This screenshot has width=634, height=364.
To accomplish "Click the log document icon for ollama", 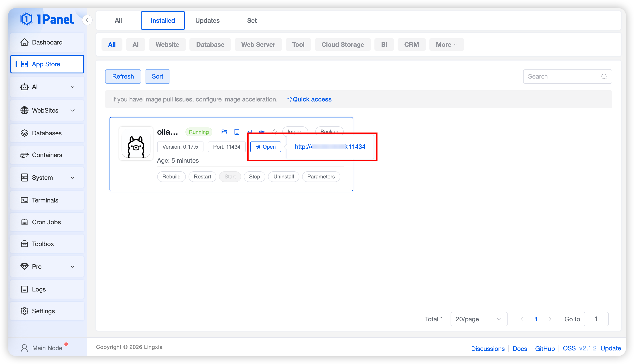I will pos(237,132).
